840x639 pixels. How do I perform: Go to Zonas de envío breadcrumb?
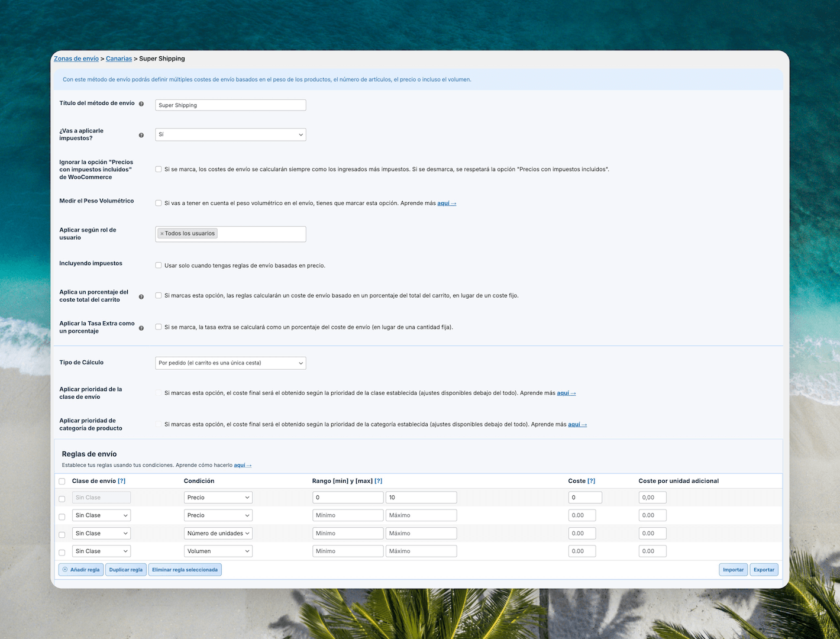click(x=76, y=59)
